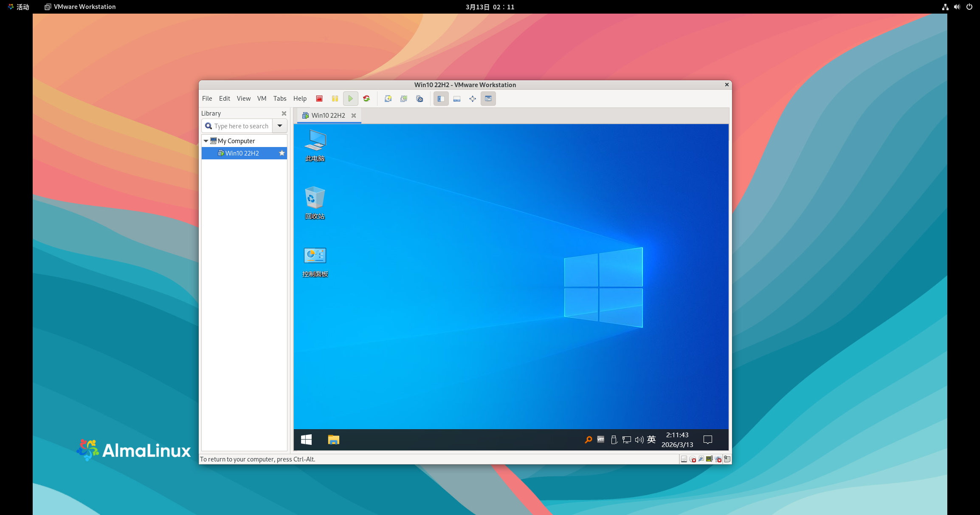Open the VM menu

[262, 99]
